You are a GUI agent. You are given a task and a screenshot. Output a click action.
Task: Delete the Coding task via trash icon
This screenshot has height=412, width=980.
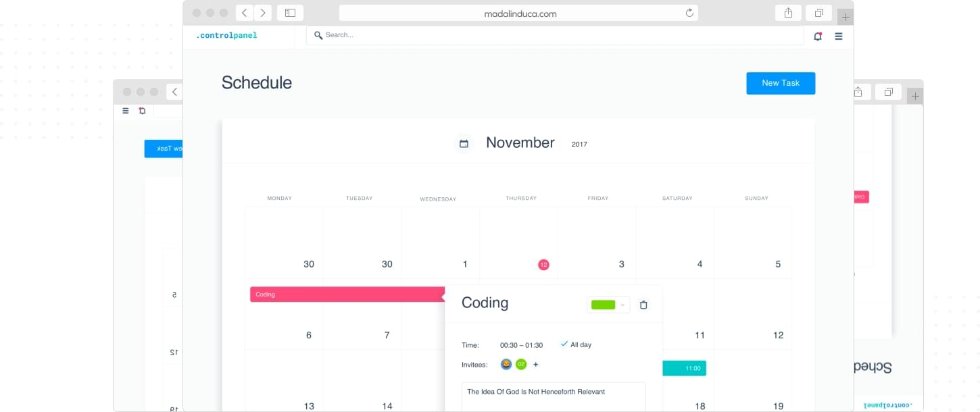(x=643, y=305)
